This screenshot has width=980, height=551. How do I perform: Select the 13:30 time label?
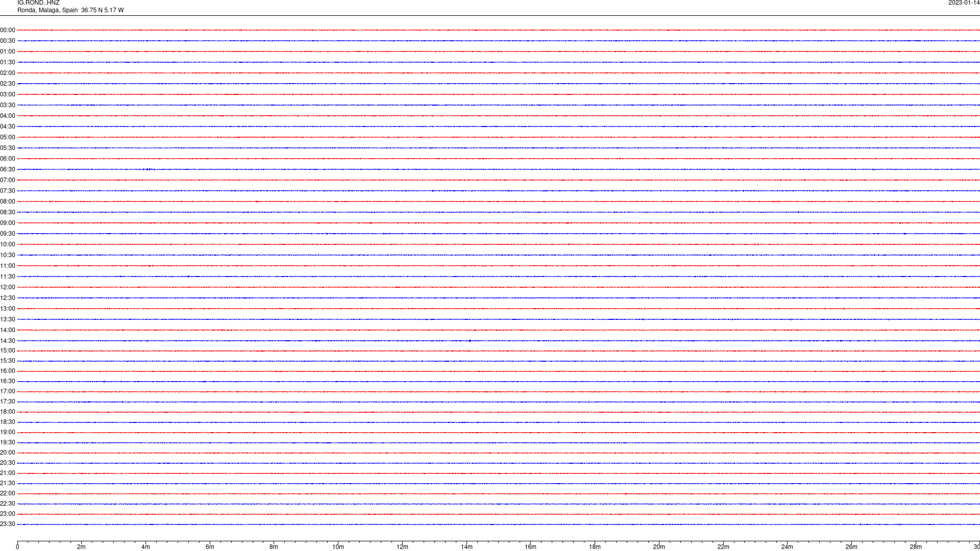click(8, 319)
